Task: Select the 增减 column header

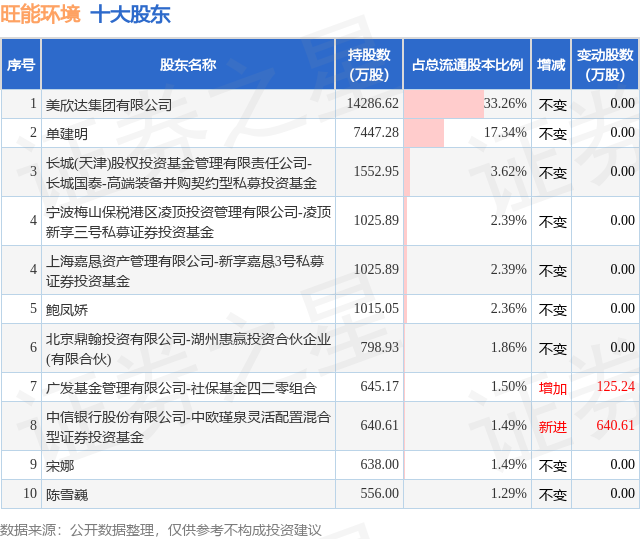Action: 551,64
